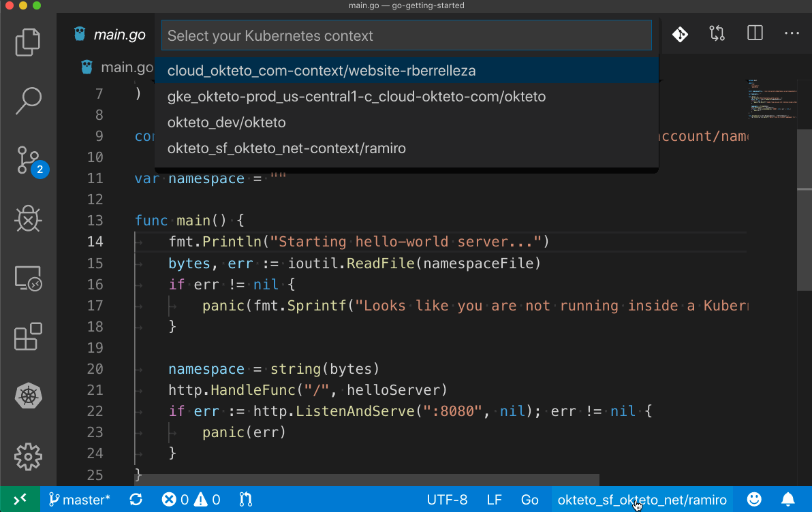
Task: Change LF end of line sequence
Action: (x=494, y=500)
